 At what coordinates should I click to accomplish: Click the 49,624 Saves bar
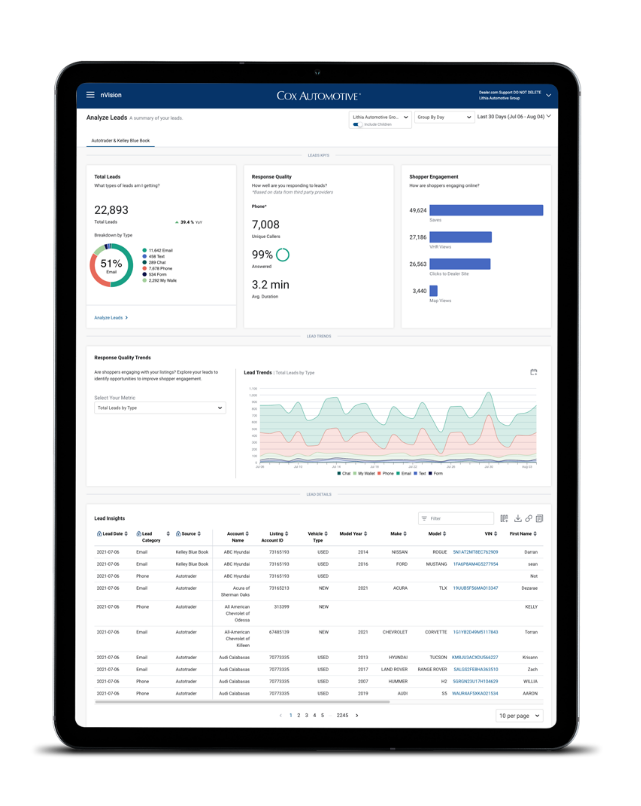[486, 210]
